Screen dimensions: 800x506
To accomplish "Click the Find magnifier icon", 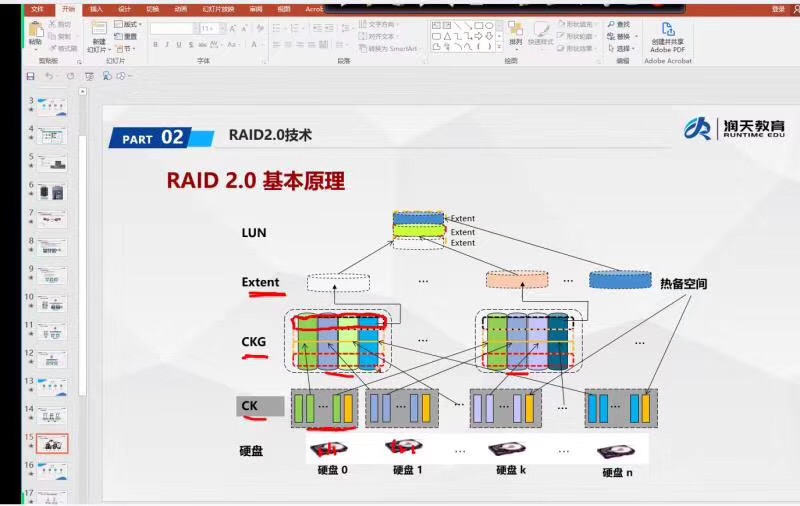I will (611, 24).
